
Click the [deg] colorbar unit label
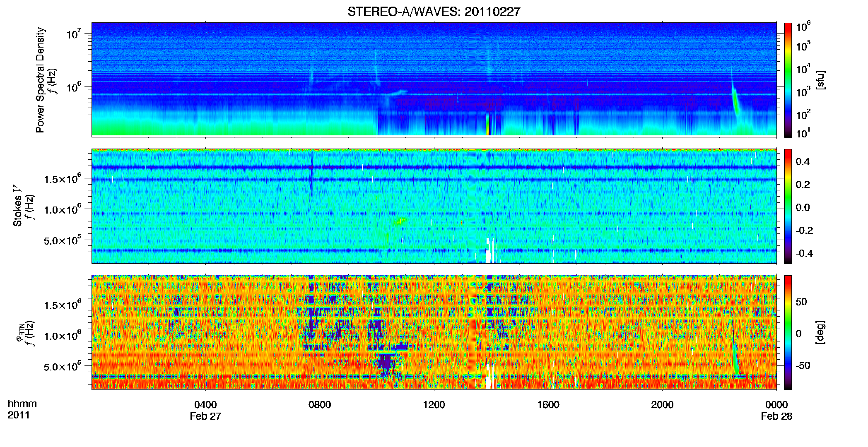820,332
